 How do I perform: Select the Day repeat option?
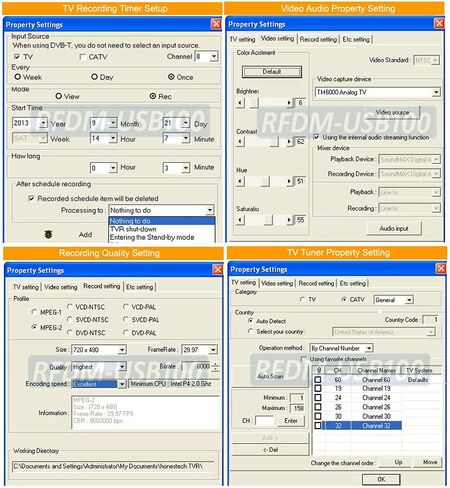point(94,77)
